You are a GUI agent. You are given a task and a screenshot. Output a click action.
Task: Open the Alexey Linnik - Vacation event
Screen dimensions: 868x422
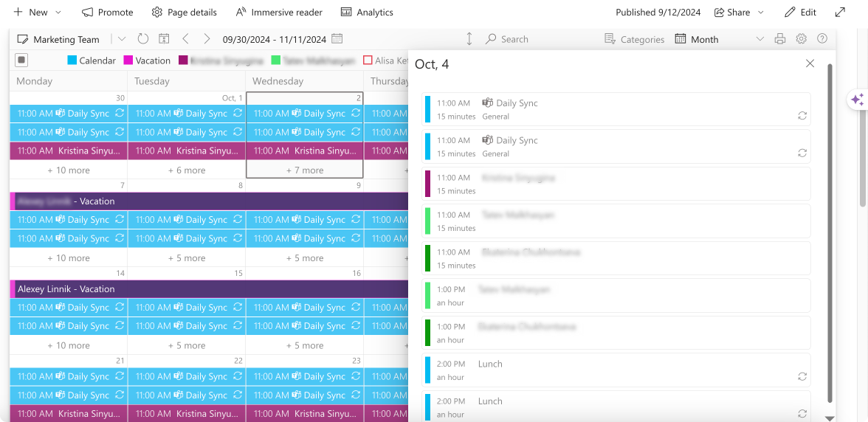coord(210,288)
